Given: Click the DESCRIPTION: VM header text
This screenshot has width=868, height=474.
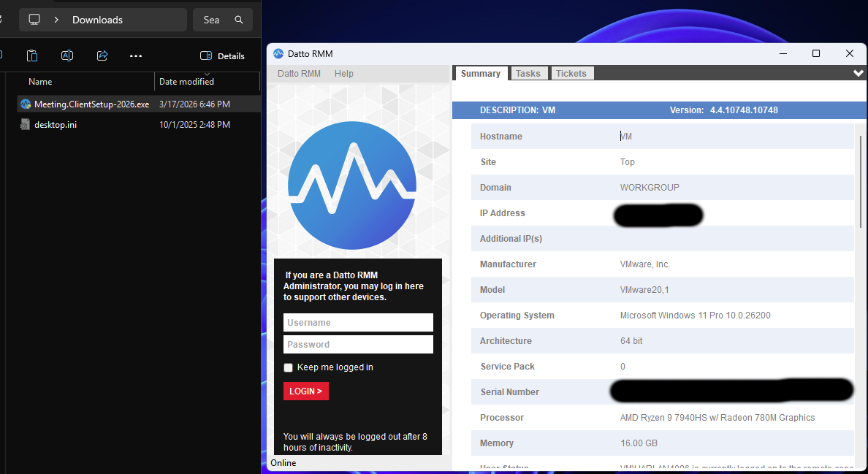Looking at the screenshot, I should point(517,110).
